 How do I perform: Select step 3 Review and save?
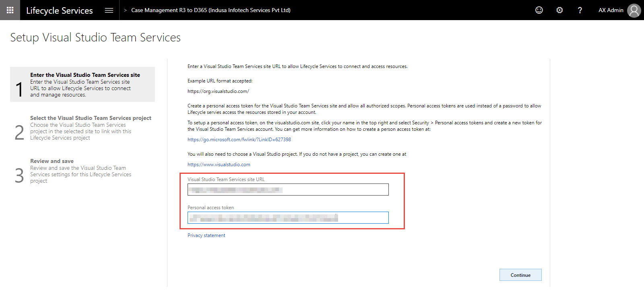point(83,171)
